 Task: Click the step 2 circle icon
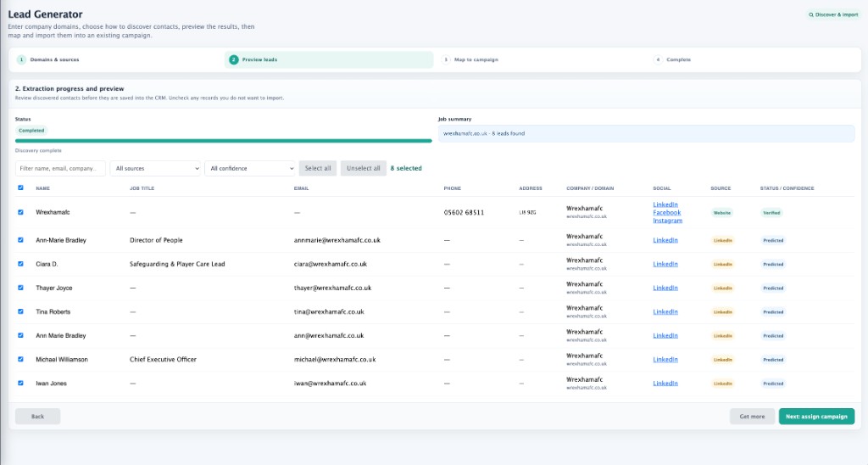[x=234, y=60]
